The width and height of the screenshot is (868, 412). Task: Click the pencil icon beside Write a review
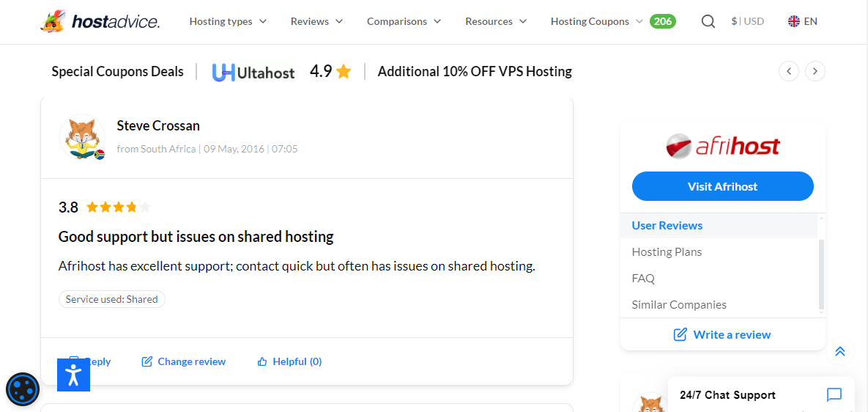(x=680, y=334)
